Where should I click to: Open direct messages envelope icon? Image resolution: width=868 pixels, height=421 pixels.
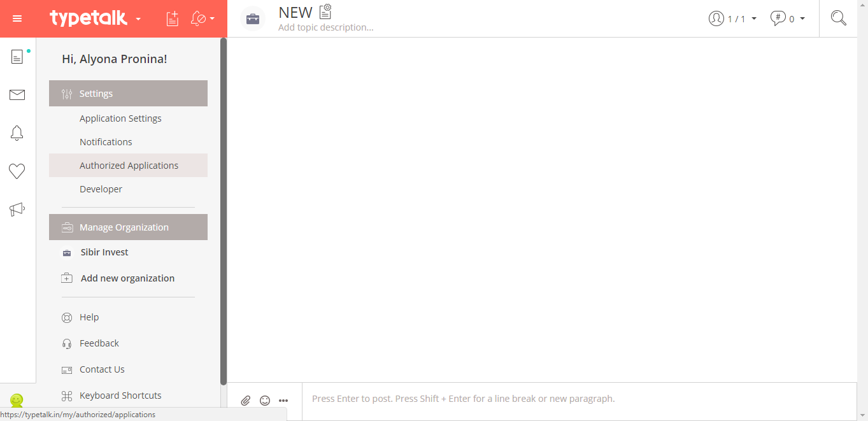pos(17,95)
